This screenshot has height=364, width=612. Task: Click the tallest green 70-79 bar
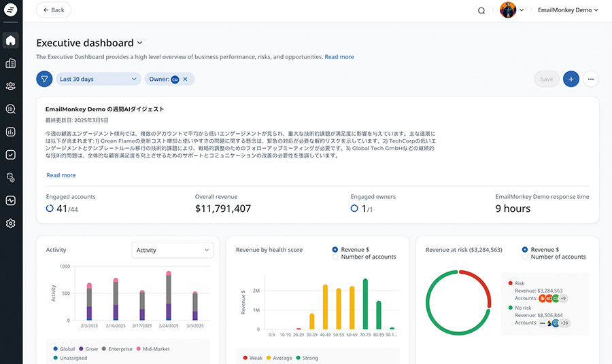tap(365, 304)
